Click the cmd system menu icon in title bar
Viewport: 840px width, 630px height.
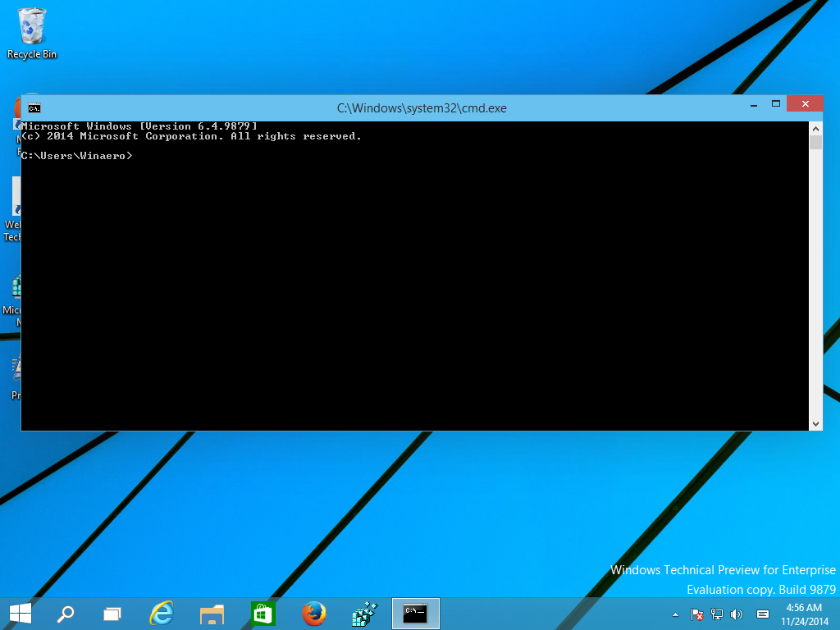click(34, 108)
